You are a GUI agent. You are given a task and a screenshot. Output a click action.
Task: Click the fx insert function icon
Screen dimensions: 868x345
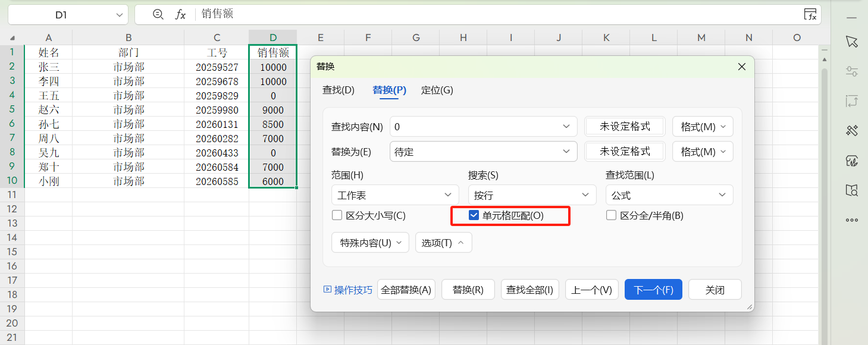181,14
